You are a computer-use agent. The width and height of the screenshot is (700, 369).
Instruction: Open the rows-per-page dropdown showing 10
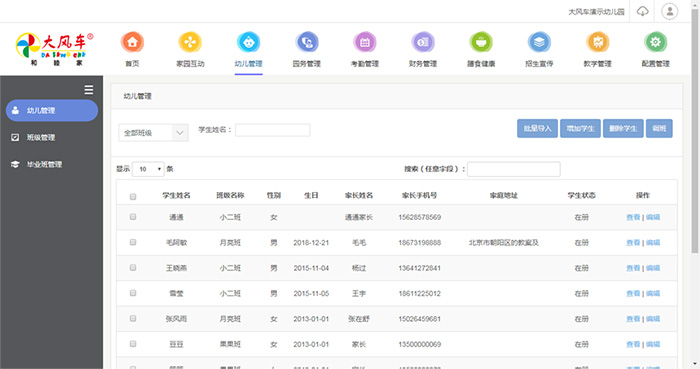148,169
